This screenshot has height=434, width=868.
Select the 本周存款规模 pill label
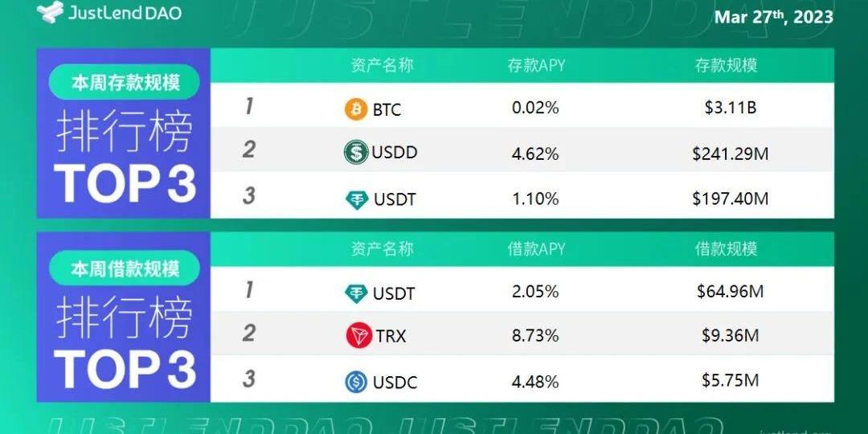click(x=125, y=83)
